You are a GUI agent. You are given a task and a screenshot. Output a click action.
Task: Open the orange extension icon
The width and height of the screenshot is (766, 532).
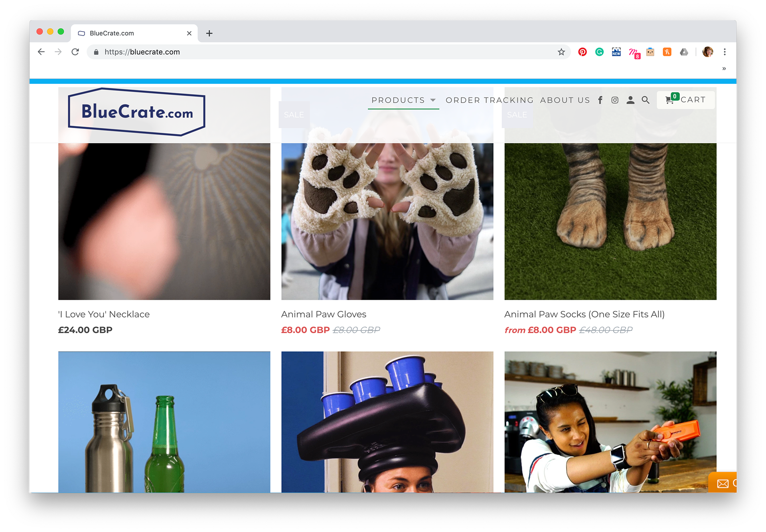[667, 52]
